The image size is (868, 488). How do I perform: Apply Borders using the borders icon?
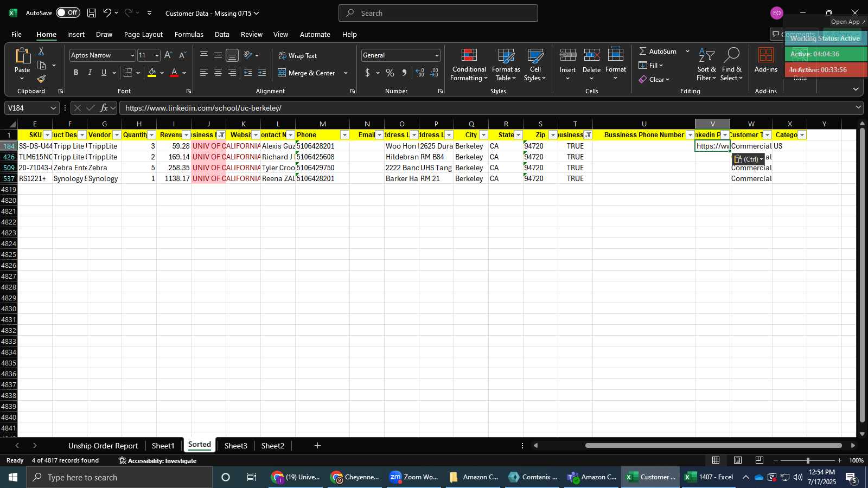point(128,73)
